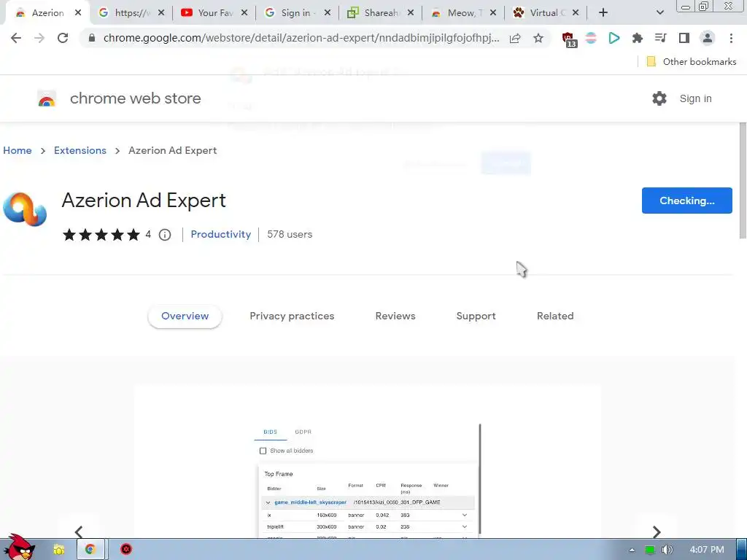The height and width of the screenshot is (560, 747).
Task: Show next screenshot with right arrow
Action: coord(657,532)
